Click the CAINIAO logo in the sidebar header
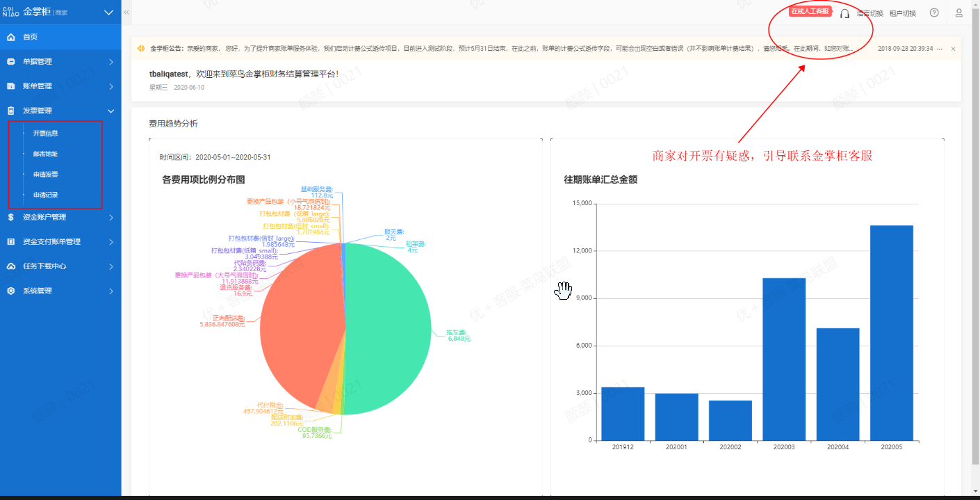980x500 pixels. 12,12
